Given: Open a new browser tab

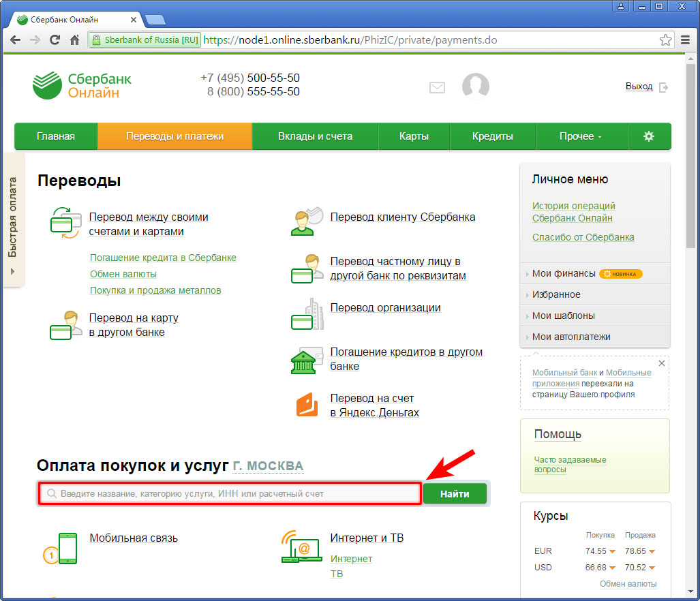Looking at the screenshot, I should (x=155, y=20).
